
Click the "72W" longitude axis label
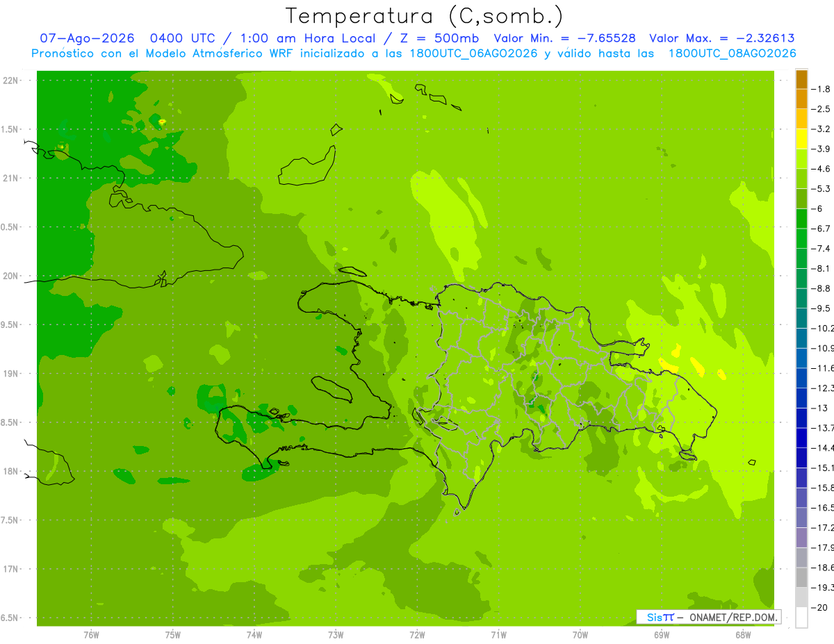click(417, 635)
